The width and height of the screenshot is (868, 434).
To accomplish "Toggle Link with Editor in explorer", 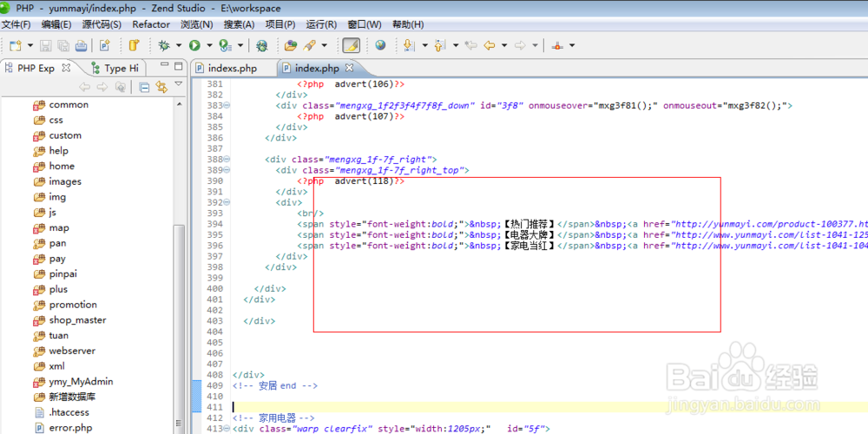I will point(161,87).
